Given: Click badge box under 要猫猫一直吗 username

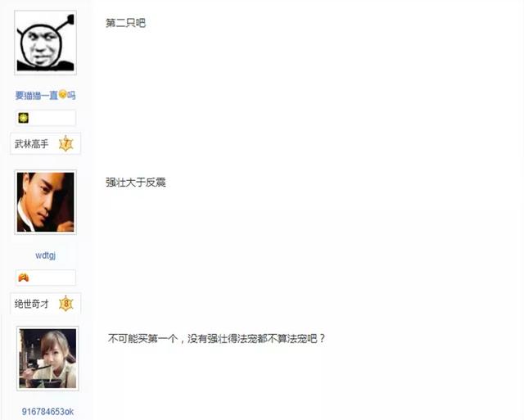Looking at the screenshot, I should click(46, 118).
